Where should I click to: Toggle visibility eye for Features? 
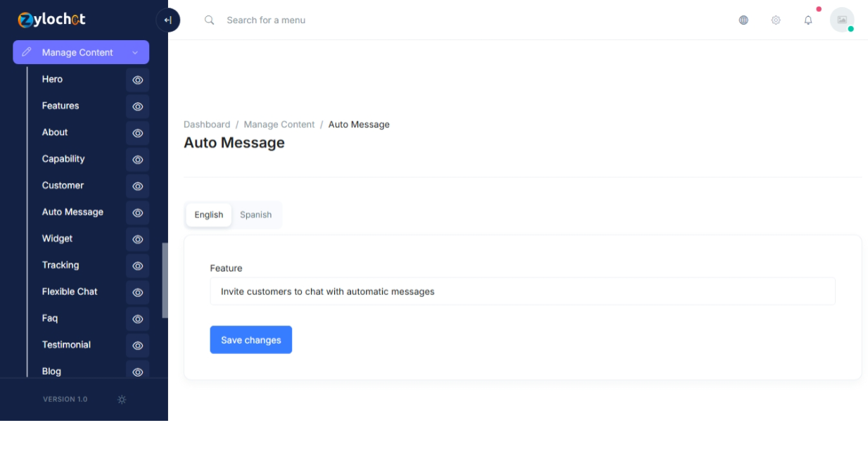point(138,106)
